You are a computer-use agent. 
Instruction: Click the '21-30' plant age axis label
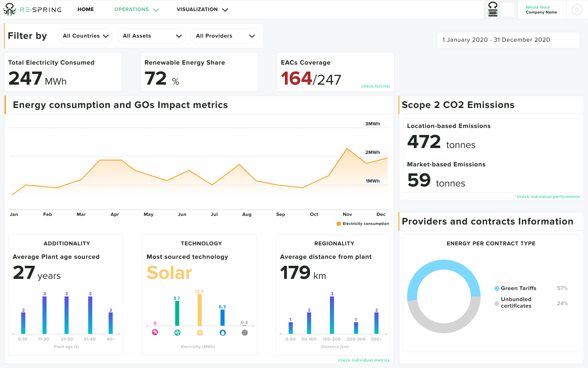click(67, 339)
